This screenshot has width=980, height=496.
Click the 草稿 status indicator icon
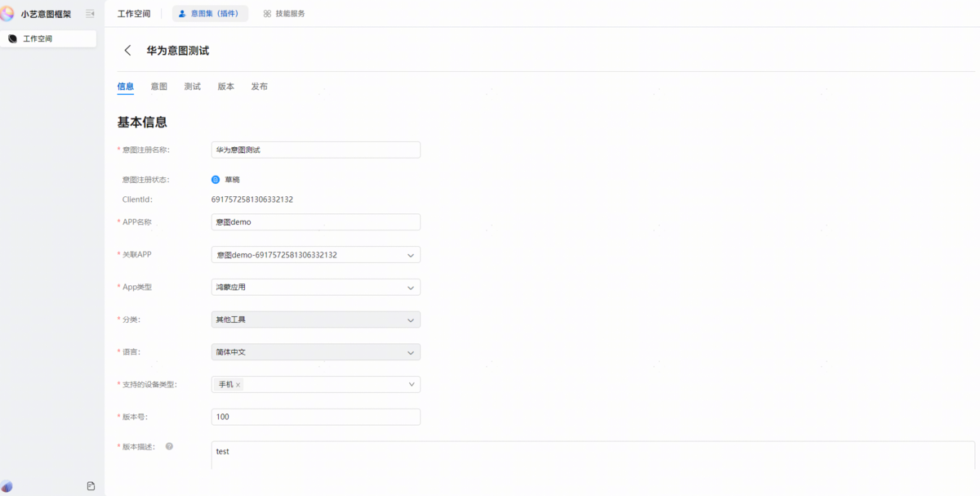pyautogui.click(x=216, y=180)
